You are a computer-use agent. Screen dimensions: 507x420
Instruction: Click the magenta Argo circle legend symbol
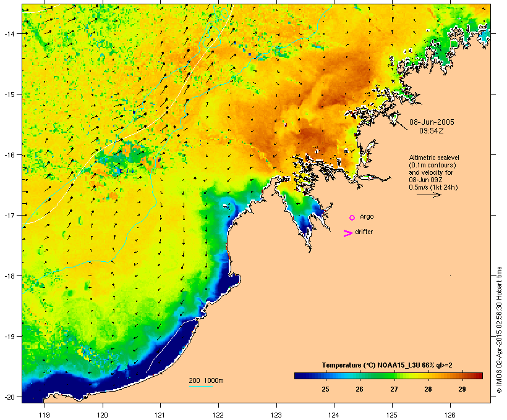pos(352,218)
